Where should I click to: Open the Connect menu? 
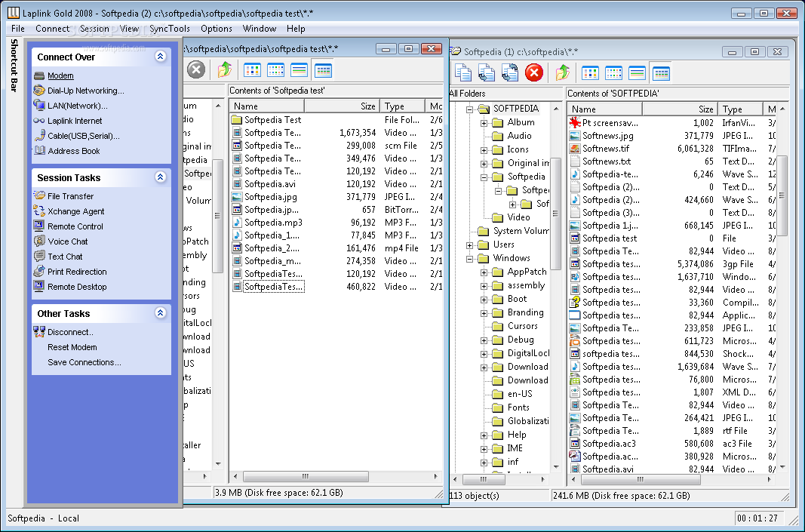52,29
